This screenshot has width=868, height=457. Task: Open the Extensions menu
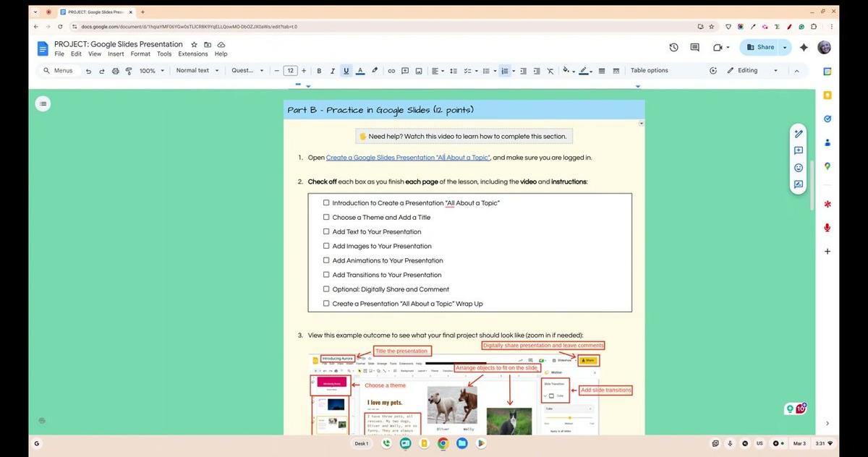(192, 54)
